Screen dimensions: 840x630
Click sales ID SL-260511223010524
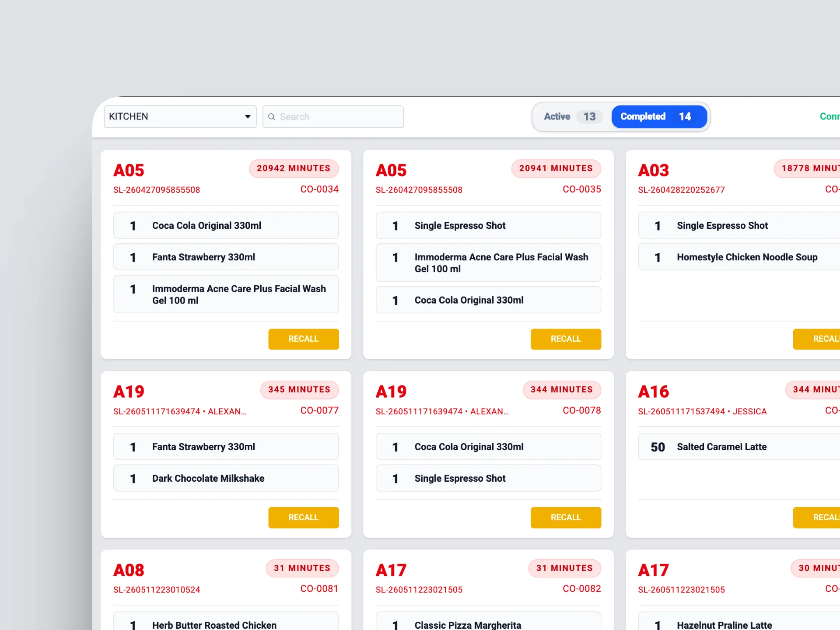[157, 590]
